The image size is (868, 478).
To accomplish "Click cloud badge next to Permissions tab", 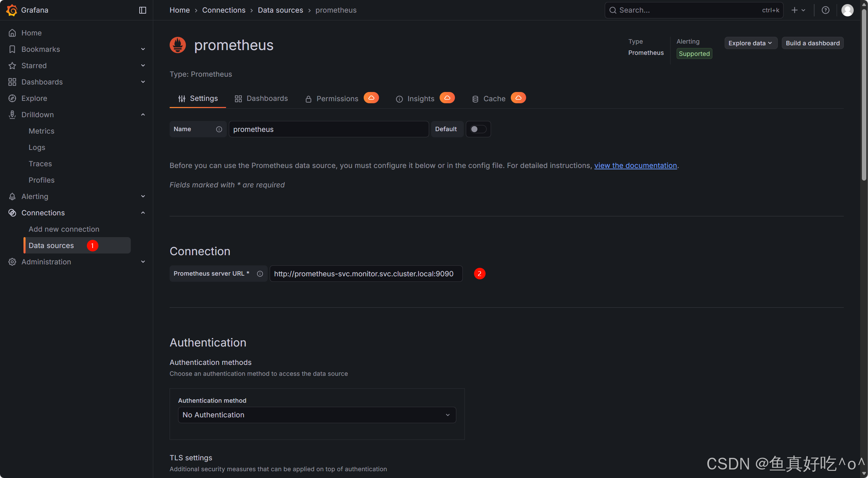I will pos(371,98).
